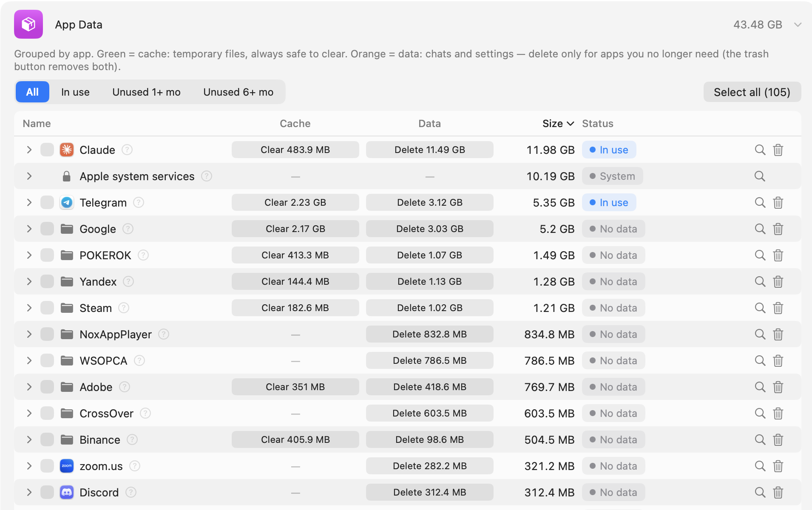This screenshot has width=812, height=510.
Task: Click the help icon beside NoxAppPlayer
Action: tap(164, 334)
